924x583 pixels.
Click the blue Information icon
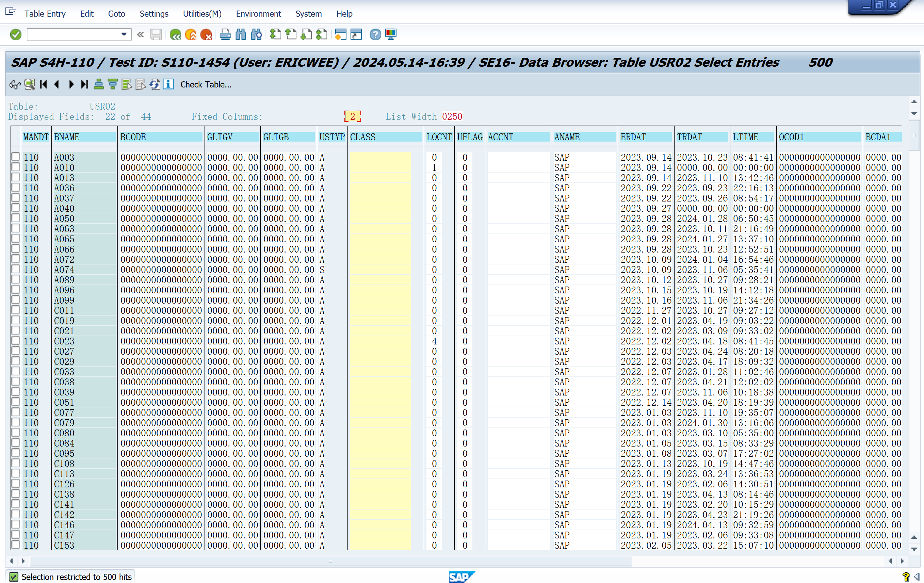tap(168, 84)
